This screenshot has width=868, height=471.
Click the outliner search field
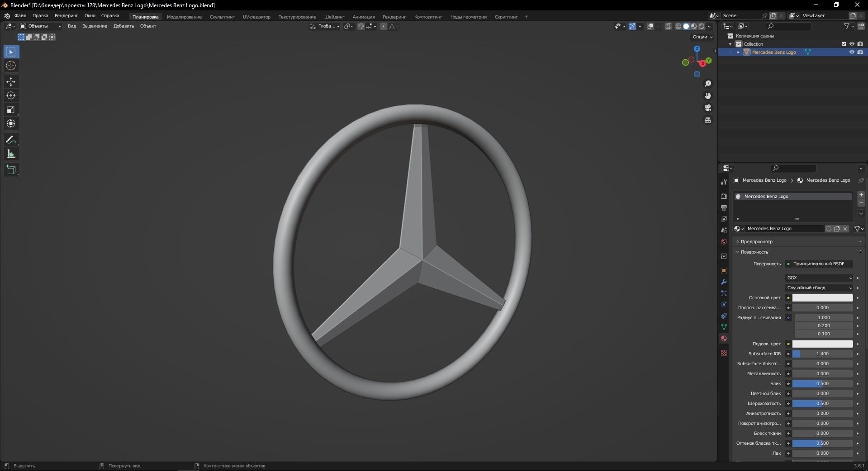[x=788, y=26]
